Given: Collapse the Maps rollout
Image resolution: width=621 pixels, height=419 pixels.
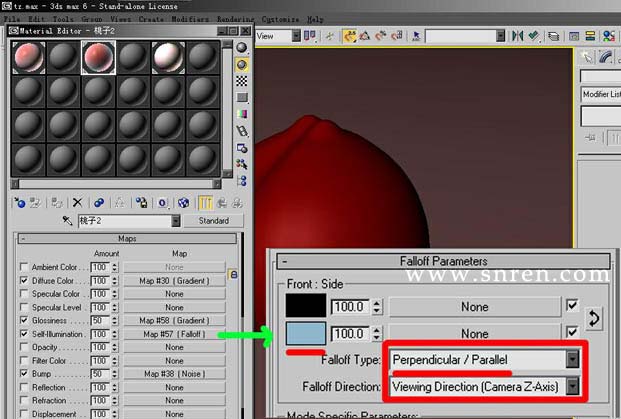Looking at the screenshot, I should pos(128,238).
